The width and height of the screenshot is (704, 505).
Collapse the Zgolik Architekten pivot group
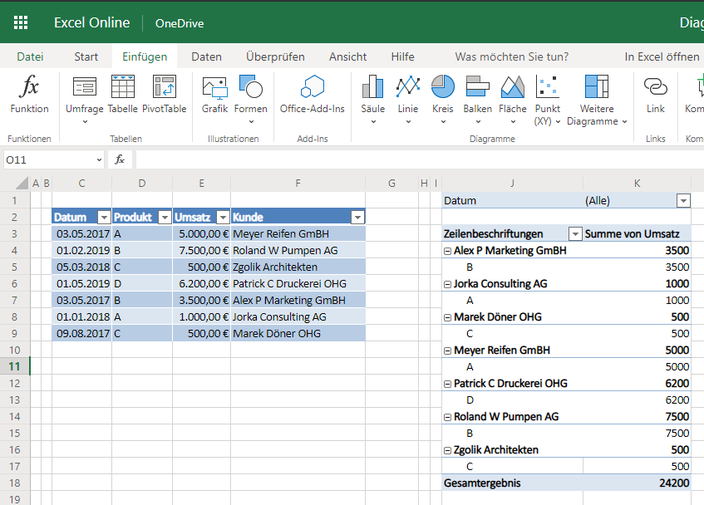(x=447, y=450)
